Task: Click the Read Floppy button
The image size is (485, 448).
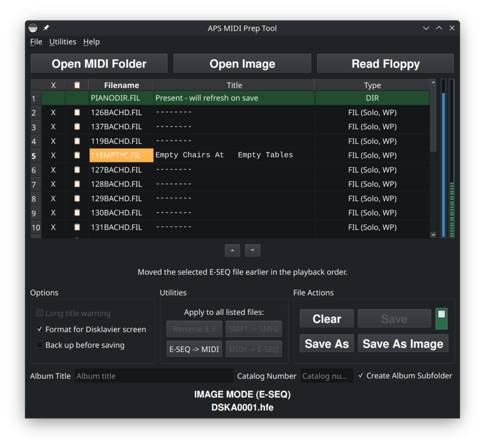Action: click(x=385, y=63)
